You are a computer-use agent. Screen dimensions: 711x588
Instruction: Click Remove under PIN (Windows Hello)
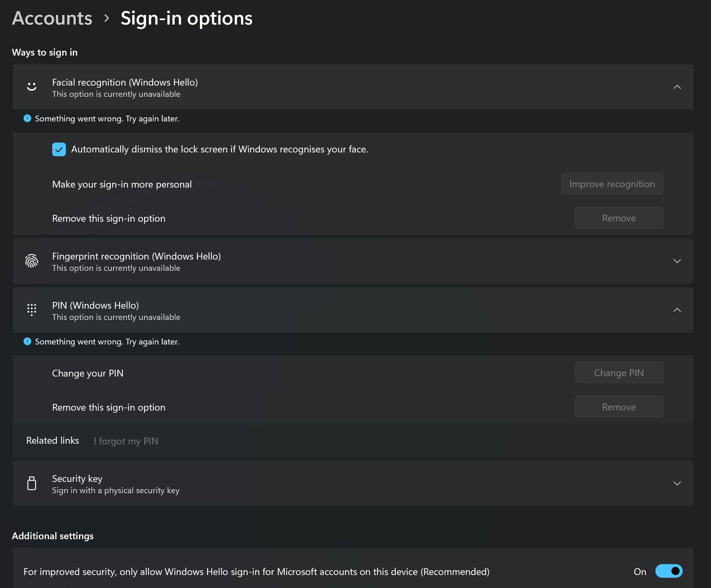coord(619,407)
